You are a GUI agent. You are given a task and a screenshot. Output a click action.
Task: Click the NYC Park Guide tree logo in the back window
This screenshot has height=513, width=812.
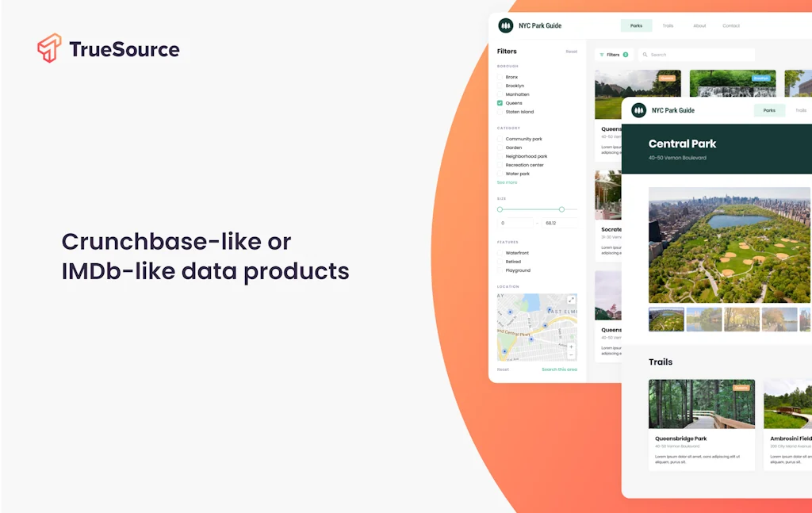click(505, 25)
